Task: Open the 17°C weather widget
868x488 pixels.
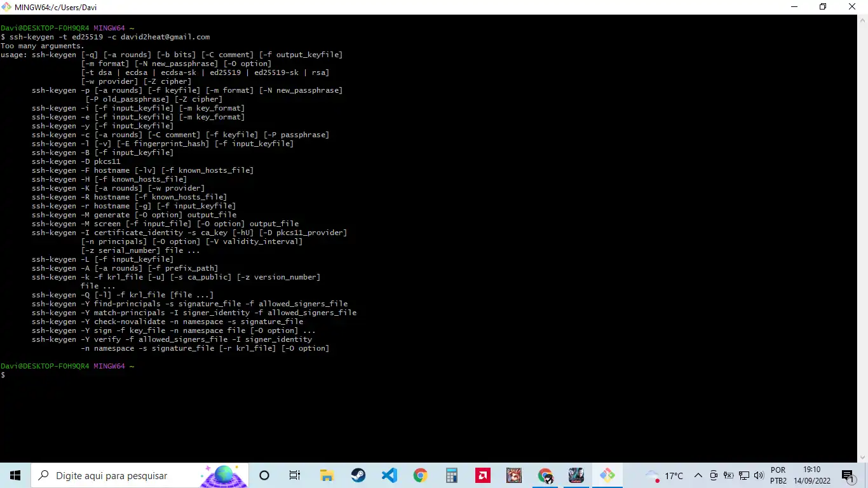Action: [664, 475]
